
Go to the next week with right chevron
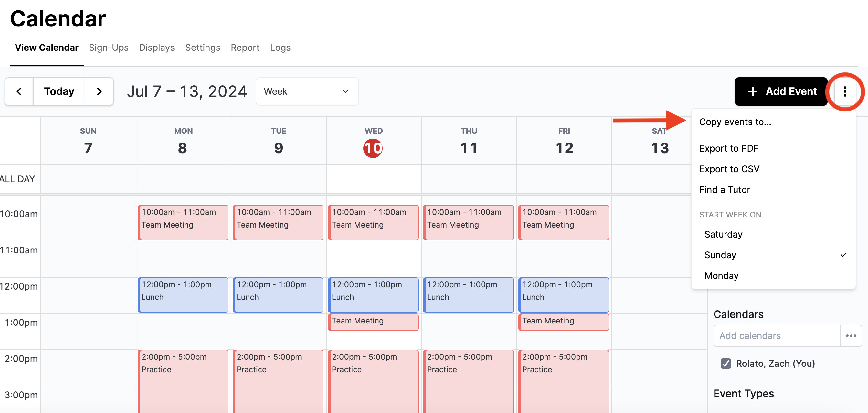tap(99, 92)
